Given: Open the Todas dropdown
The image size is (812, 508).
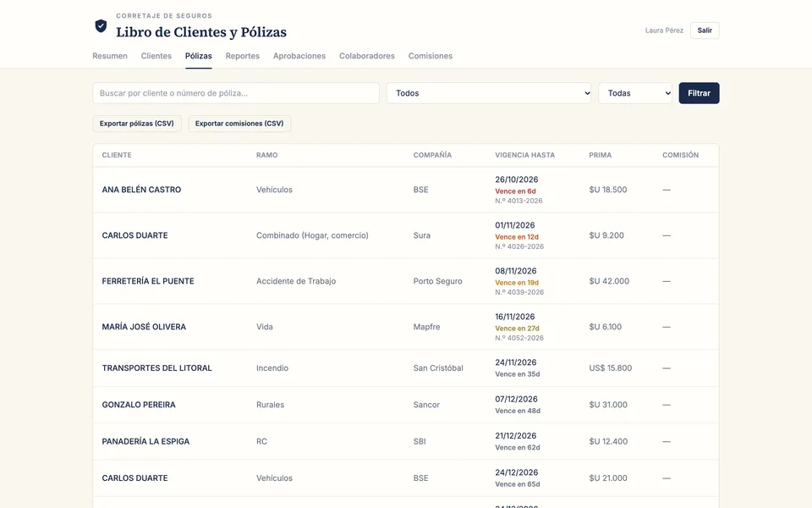Looking at the screenshot, I should pyautogui.click(x=635, y=93).
